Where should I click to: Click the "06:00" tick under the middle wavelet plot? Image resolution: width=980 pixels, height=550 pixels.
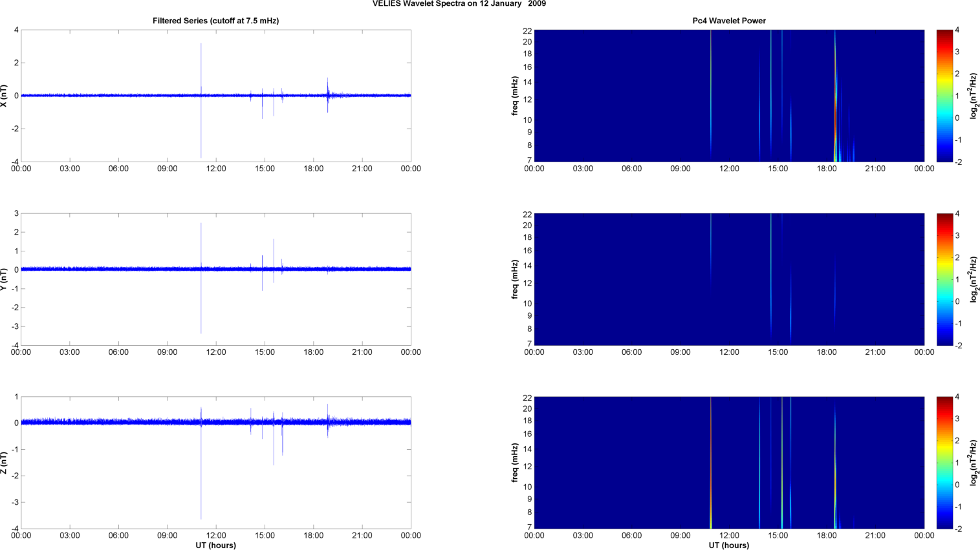click(632, 352)
